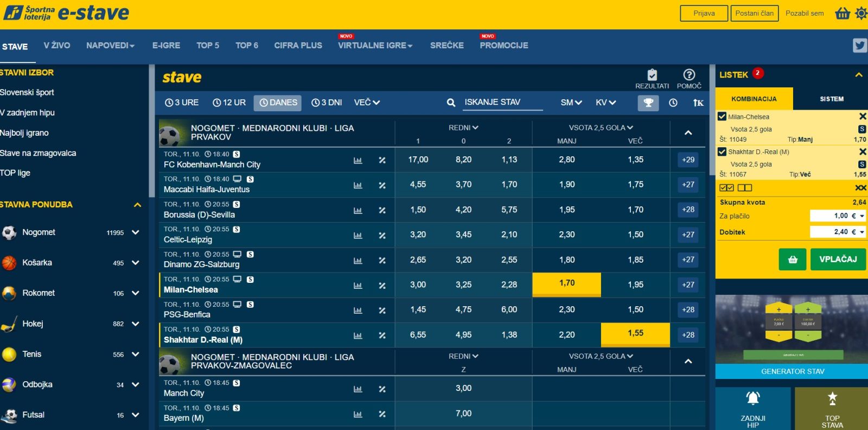
Task: Click the Iskanje stav search field
Action: [502, 102]
